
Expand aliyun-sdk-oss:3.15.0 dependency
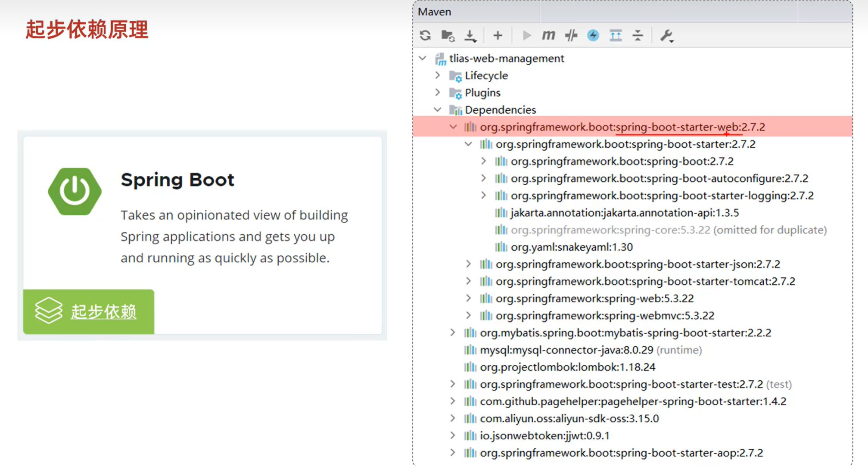tap(453, 418)
